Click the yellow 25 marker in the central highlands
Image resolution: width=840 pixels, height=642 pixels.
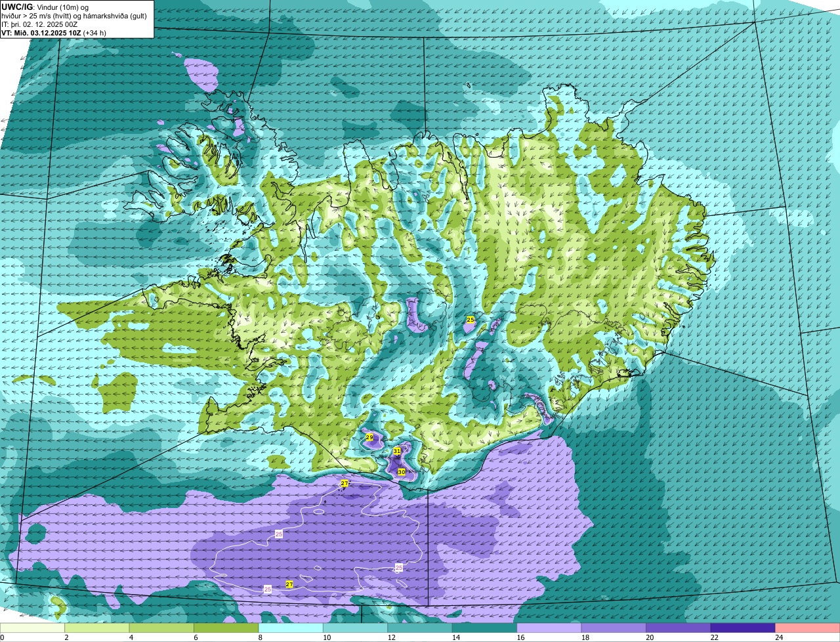click(471, 320)
